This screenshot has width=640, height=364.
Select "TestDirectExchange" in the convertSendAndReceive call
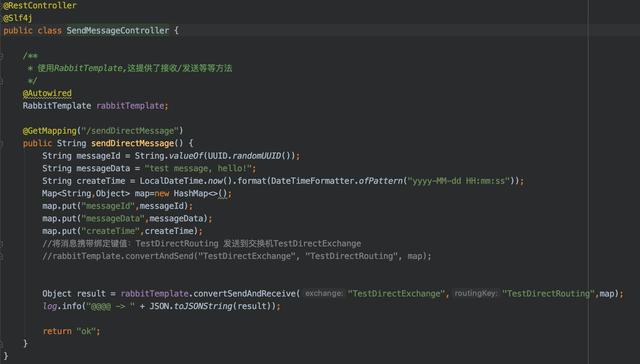(396, 294)
